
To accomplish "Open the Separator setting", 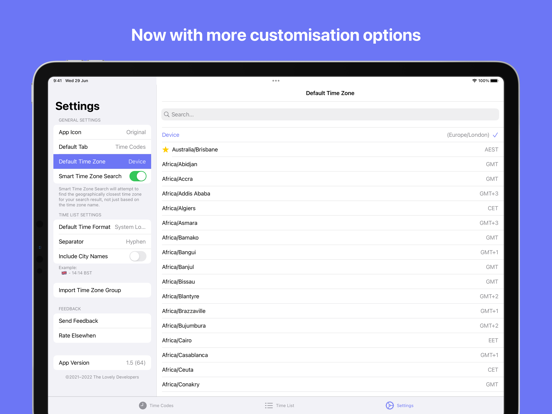I will pyautogui.click(x=102, y=242).
